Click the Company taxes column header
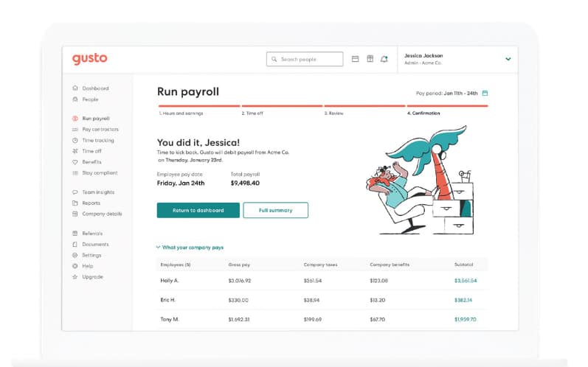 pyautogui.click(x=320, y=265)
